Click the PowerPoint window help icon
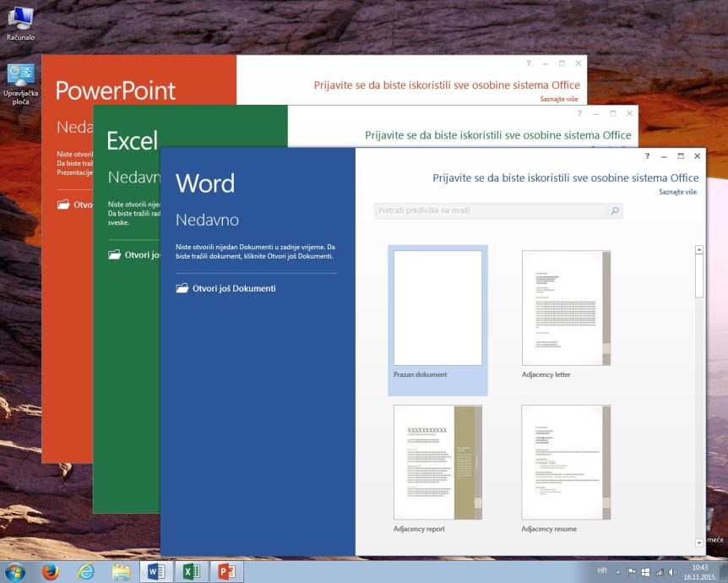728x583 pixels. [x=529, y=63]
